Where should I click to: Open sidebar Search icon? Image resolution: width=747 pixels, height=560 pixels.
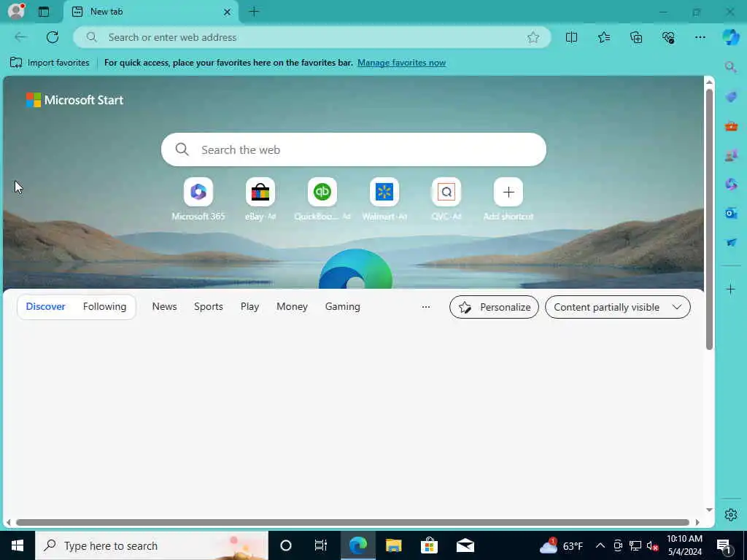(x=731, y=67)
